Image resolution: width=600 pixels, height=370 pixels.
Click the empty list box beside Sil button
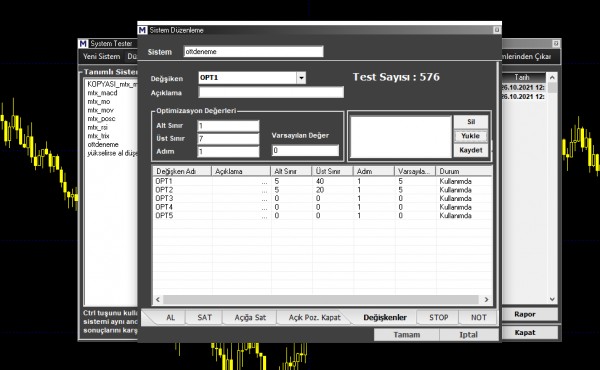tap(401, 137)
